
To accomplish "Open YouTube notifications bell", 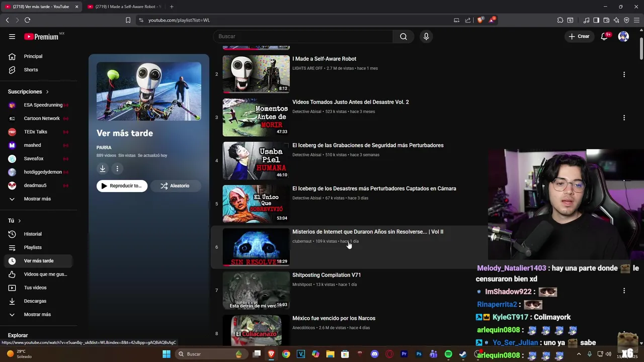I will pos(604,36).
